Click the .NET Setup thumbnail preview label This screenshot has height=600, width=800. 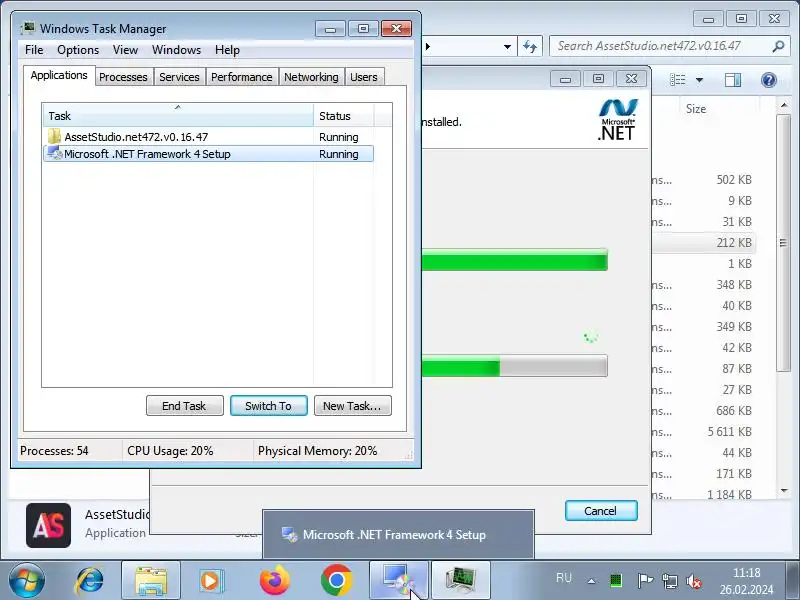[x=394, y=535]
